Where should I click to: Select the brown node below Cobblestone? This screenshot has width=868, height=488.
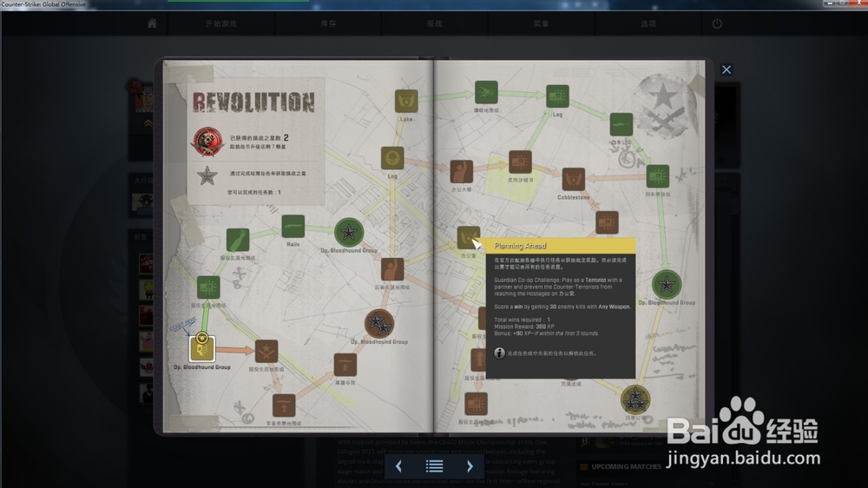[x=607, y=222]
